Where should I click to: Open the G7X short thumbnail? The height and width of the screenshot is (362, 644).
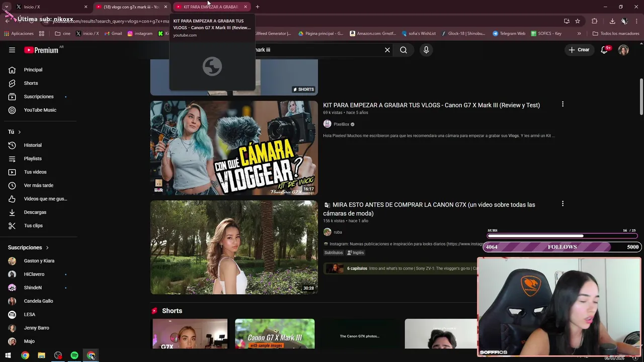click(x=190, y=334)
